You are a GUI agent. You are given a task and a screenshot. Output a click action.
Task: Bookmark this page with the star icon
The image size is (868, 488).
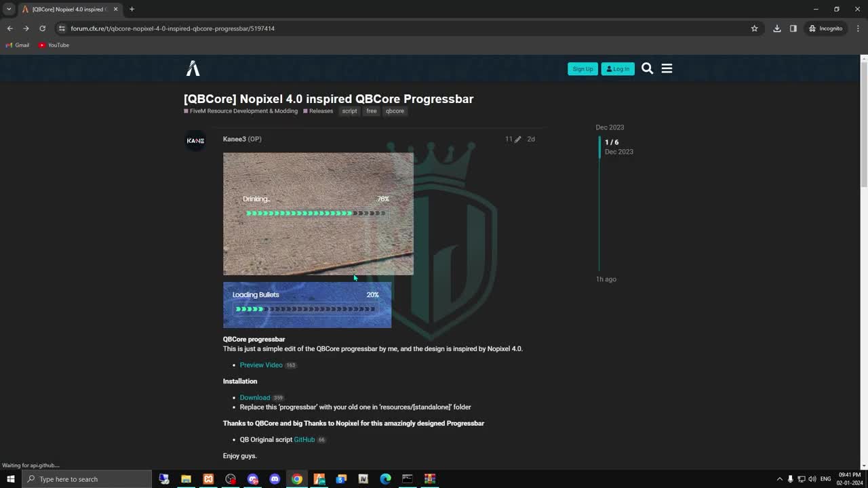pyautogui.click(x=754, y=28)
